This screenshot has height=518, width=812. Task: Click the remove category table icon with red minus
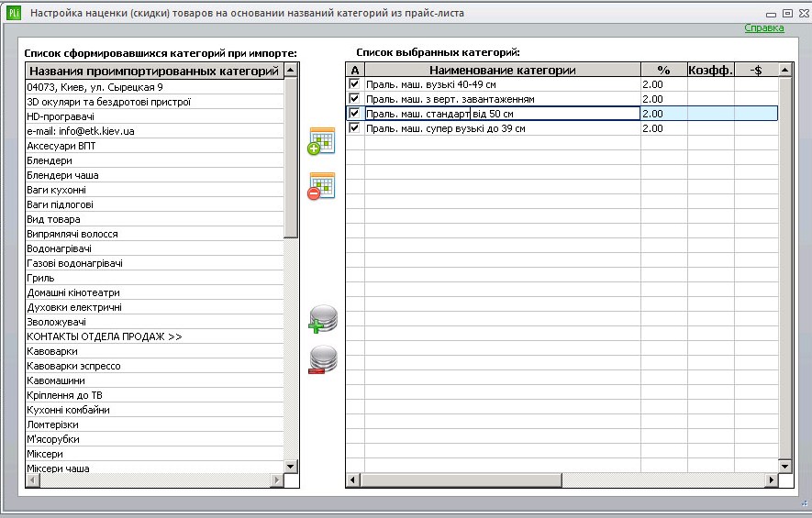[x=322, y=186]
